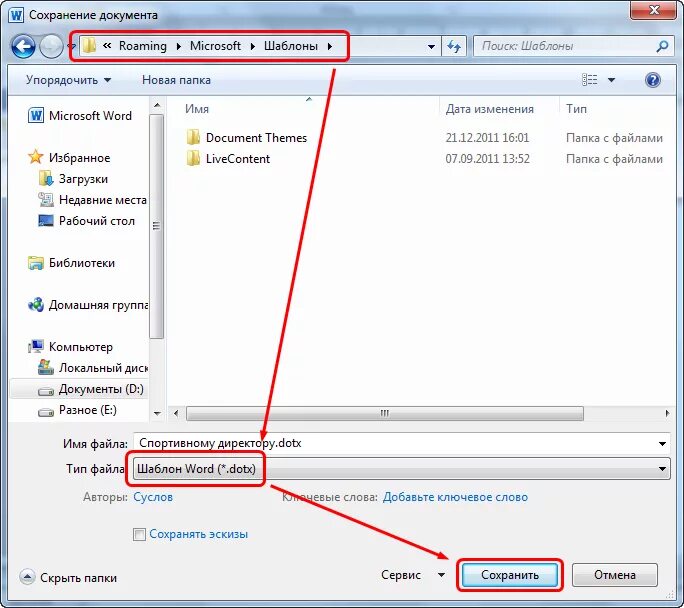Click the Рабочий стол icon

coord(46,220)
